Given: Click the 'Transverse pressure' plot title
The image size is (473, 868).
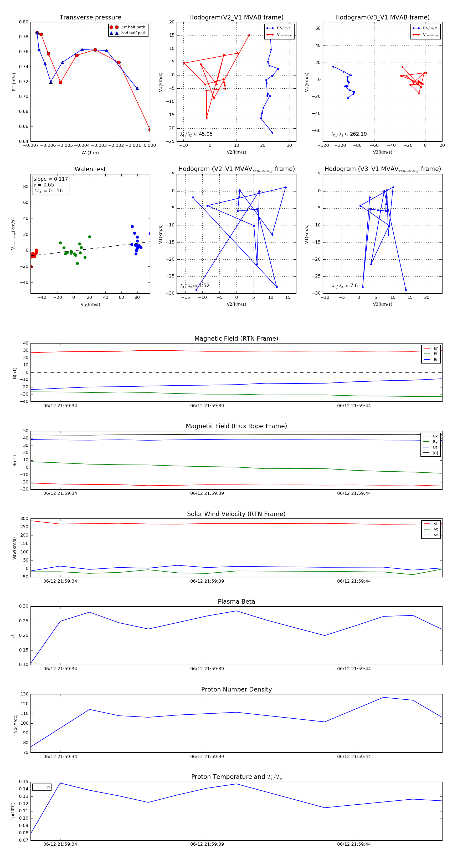Looking at the screenshot, I should 90,18.
